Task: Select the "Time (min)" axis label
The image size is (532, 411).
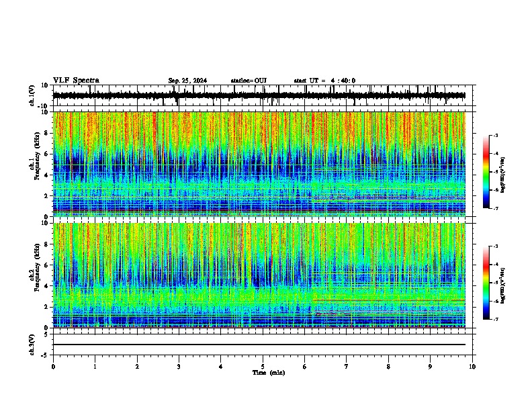Action: coord(269,373)
